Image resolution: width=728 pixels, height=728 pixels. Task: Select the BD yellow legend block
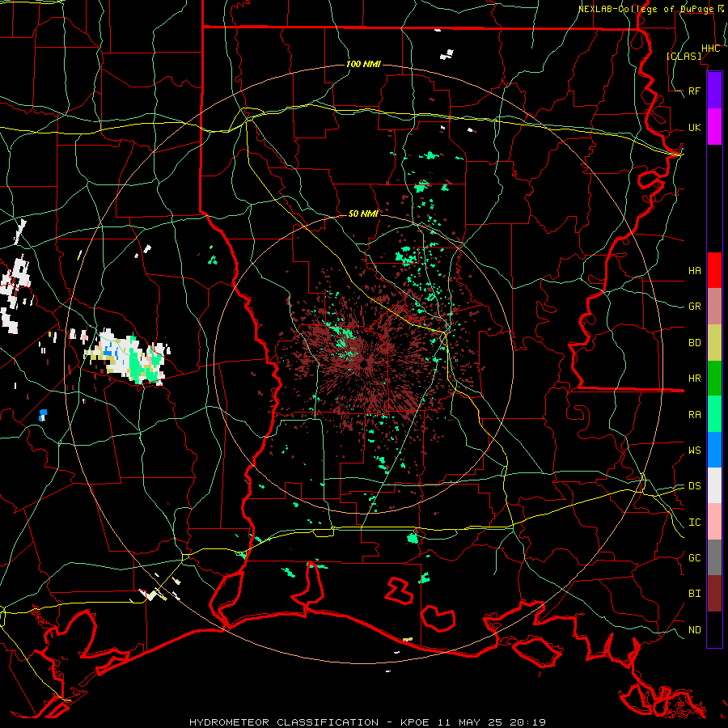tap(714, 342)
